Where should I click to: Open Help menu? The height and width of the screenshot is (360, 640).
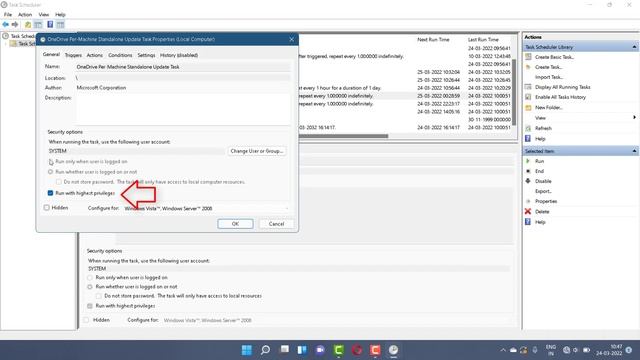(60, 15)
